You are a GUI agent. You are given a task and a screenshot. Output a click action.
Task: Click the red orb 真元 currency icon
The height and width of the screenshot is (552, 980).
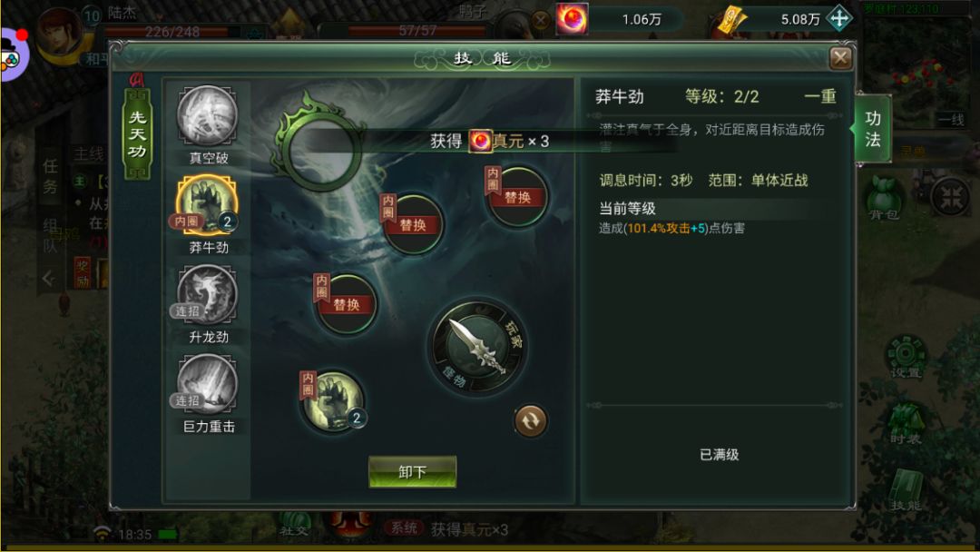[572, 19]
